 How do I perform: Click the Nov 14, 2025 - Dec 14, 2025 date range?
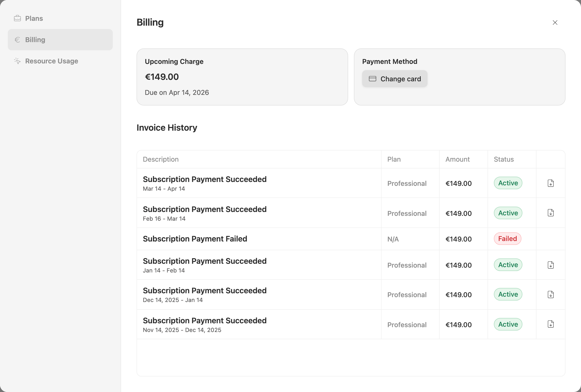(182, 330)
